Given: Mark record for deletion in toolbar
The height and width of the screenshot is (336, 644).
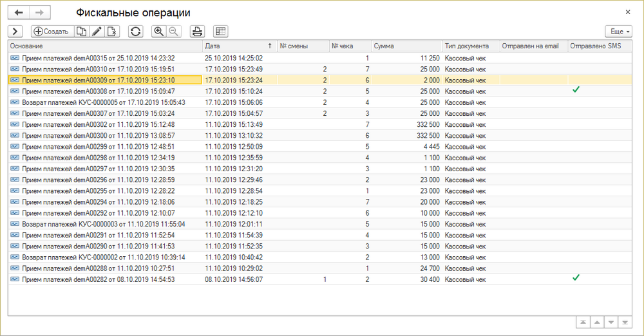Looking at the screenshot, I should click(x=112, y=31).
